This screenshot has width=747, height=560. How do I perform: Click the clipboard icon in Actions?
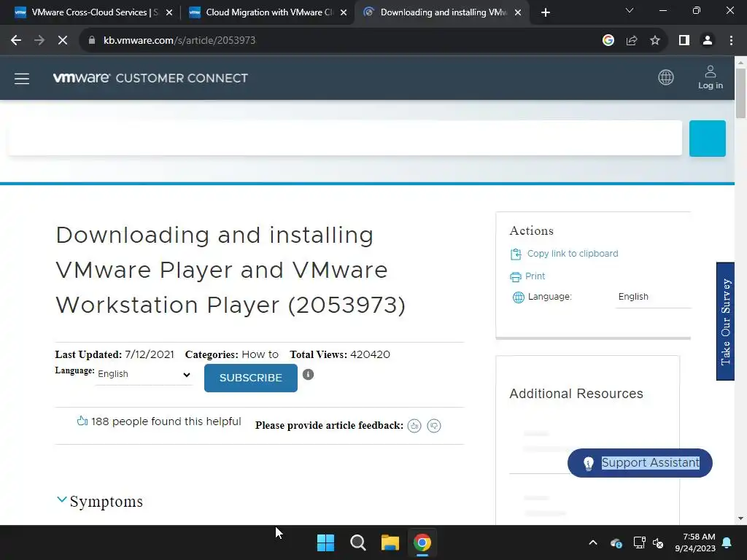516,254
